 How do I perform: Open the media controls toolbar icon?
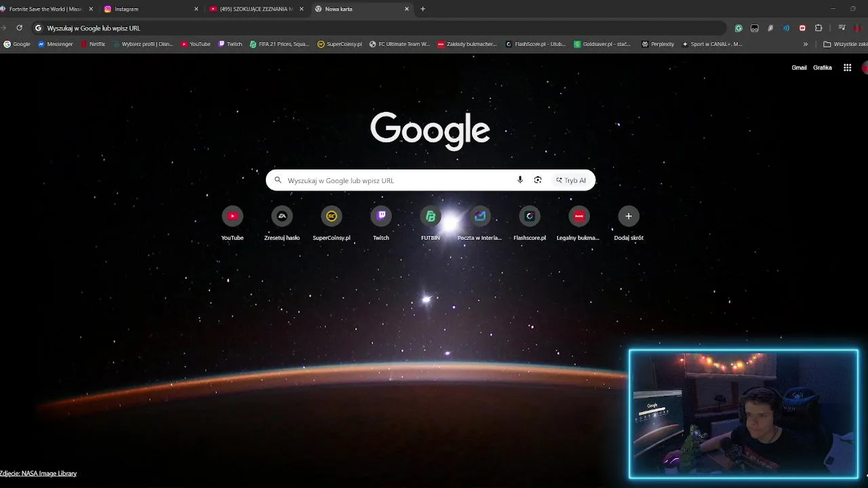(842, 28)
